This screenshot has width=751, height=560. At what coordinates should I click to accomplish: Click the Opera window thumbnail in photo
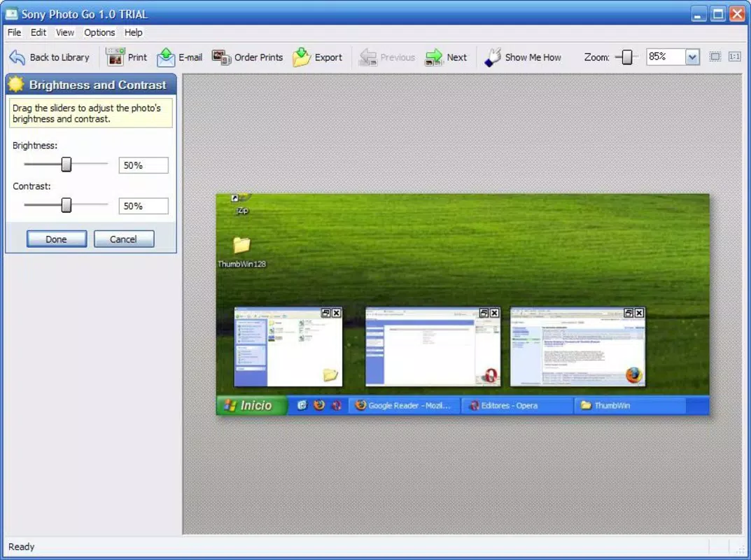[433, 346]
